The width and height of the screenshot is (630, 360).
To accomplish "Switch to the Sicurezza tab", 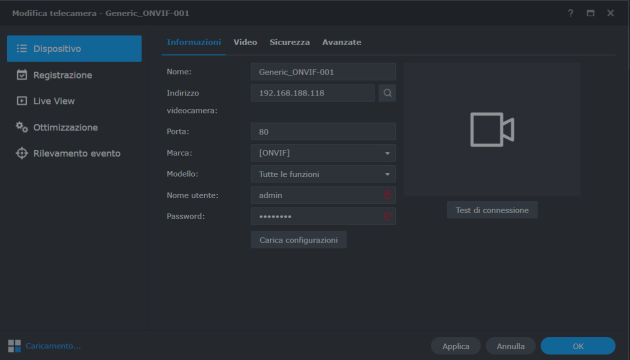I will coord(289,42).
